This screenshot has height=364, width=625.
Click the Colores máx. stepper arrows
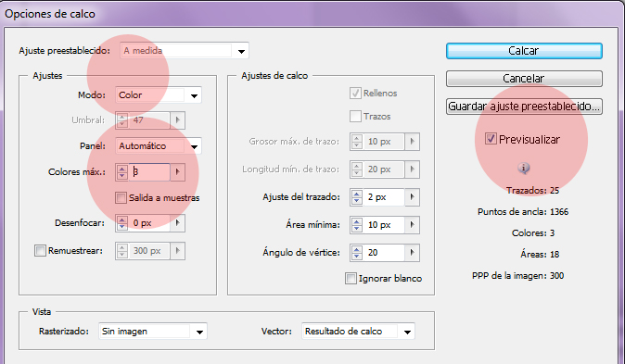[122, 172]
